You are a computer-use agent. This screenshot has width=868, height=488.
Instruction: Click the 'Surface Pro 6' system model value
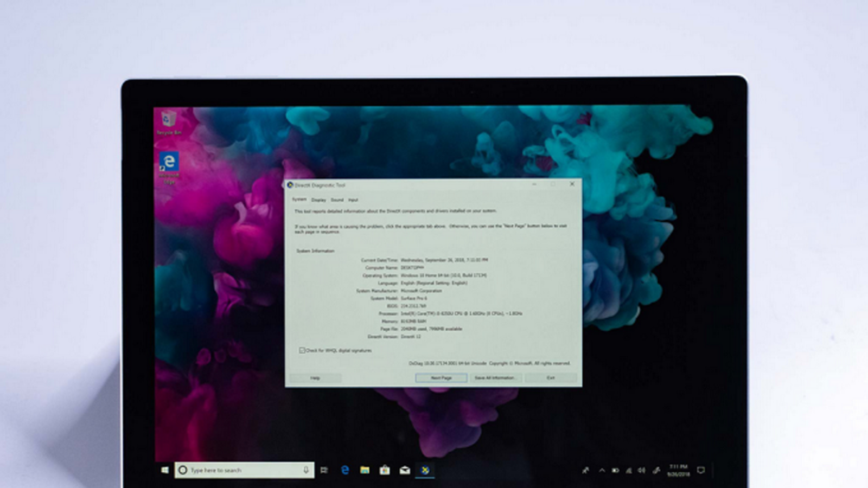414,298
